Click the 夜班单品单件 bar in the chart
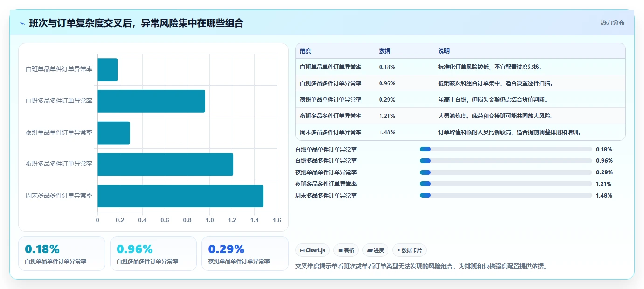The image size is (644, 289). pyautogui.click(x=114, y=133)
